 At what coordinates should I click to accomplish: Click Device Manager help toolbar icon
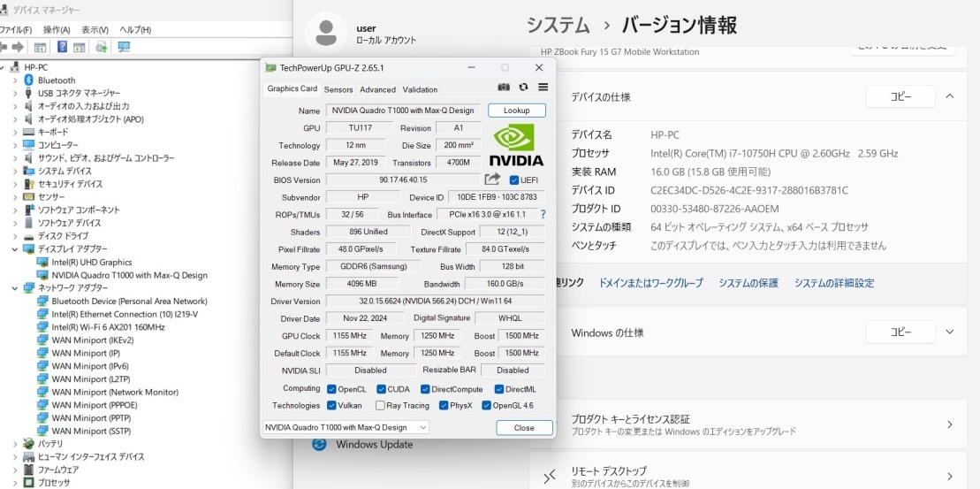click(62, 47)
